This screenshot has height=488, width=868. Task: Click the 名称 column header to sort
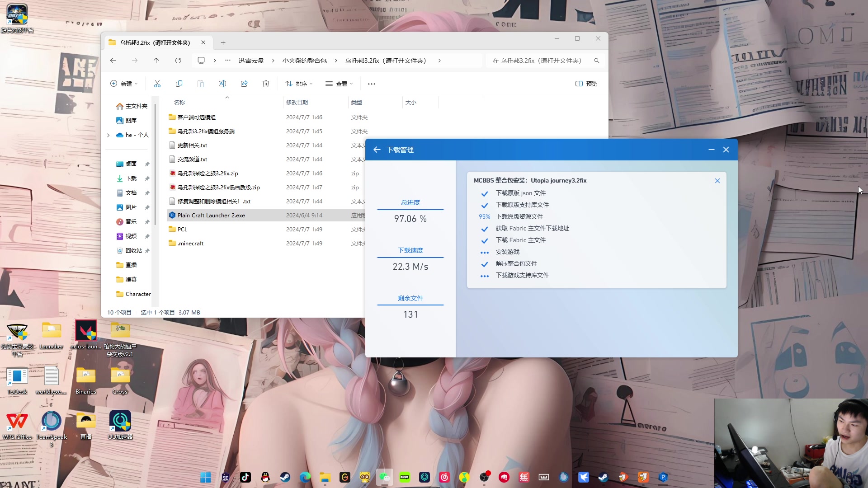pos(179,103)
